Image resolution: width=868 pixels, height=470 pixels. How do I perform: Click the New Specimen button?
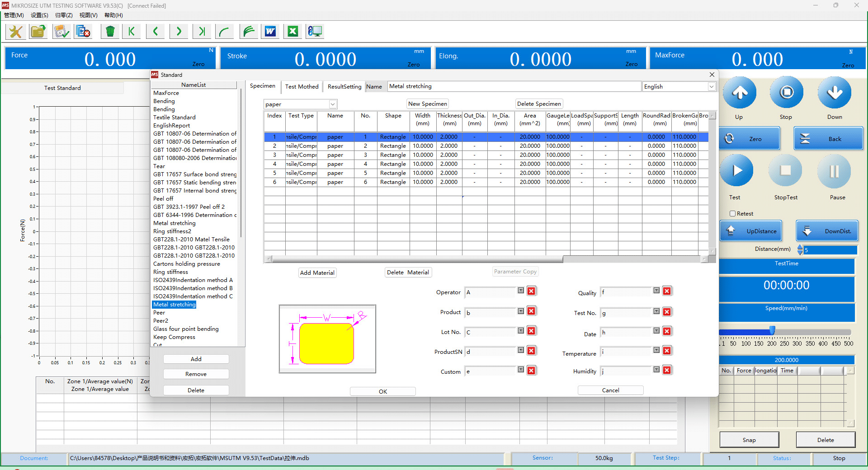[428, 104]
